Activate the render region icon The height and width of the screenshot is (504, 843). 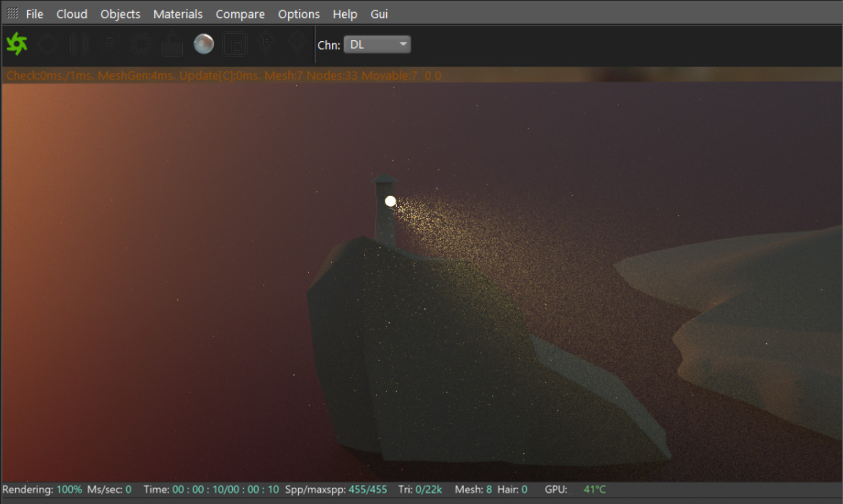[235, 44]
